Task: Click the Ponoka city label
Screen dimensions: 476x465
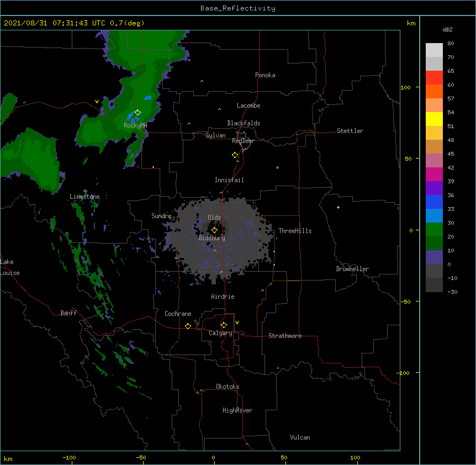Action: pos(265,75)
